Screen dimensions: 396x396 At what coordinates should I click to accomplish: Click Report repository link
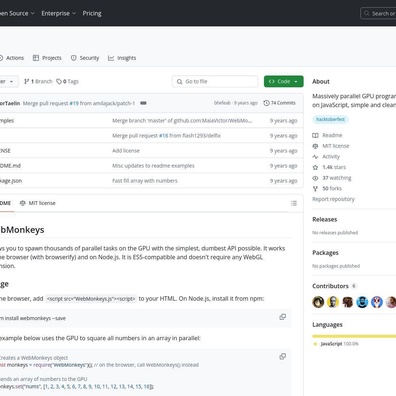click(333, 199)
